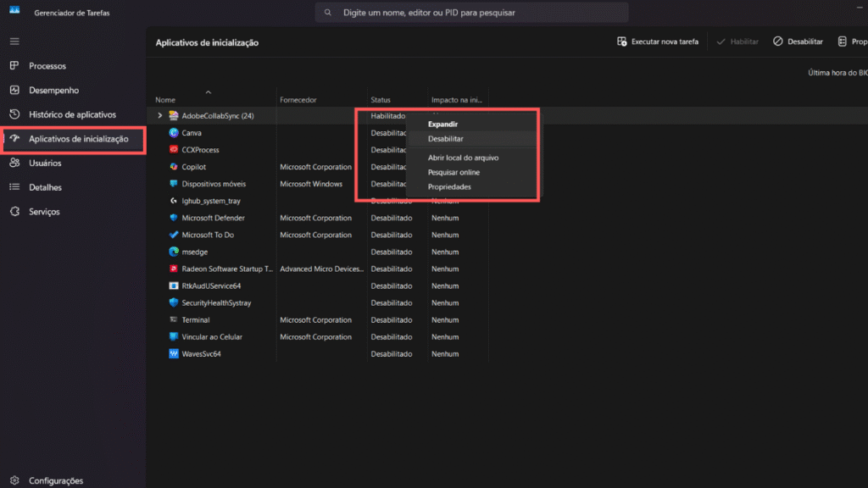Viewport: 868px width, 488px height.
Task: Open the Processos tab in sidebar
Action: [47, 66]
